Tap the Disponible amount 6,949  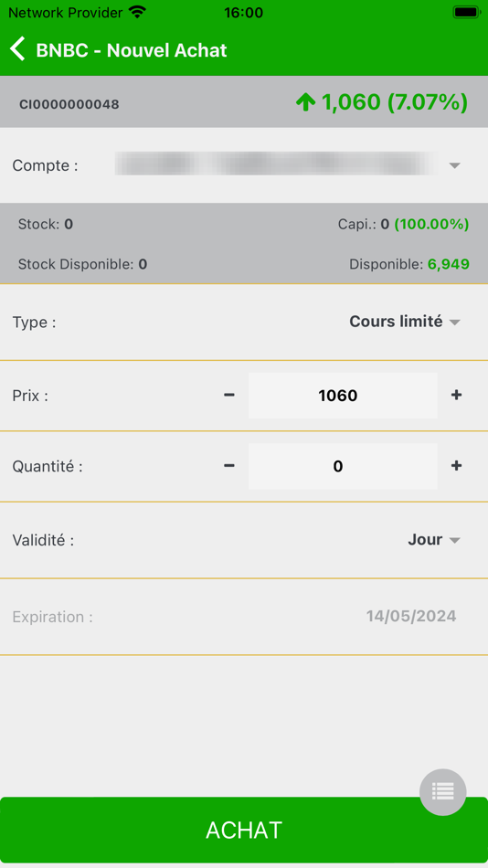448,264
